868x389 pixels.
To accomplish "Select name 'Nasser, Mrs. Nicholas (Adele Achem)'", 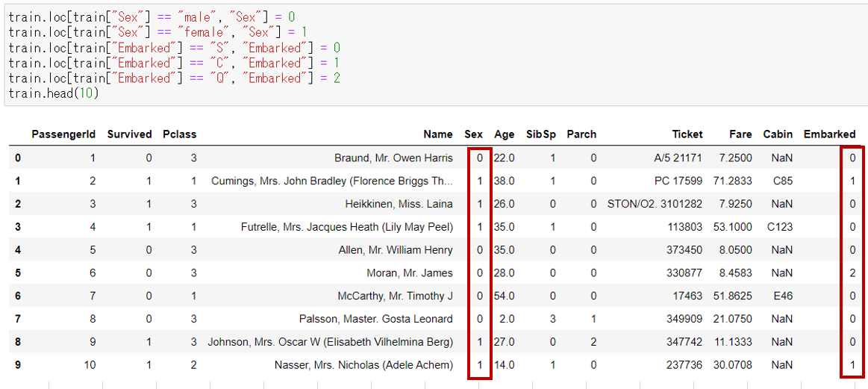I will [363, 365].
